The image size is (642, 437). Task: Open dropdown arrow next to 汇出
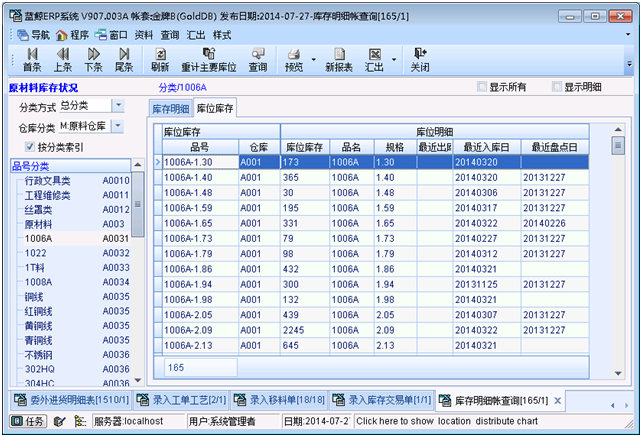(394, 60)
